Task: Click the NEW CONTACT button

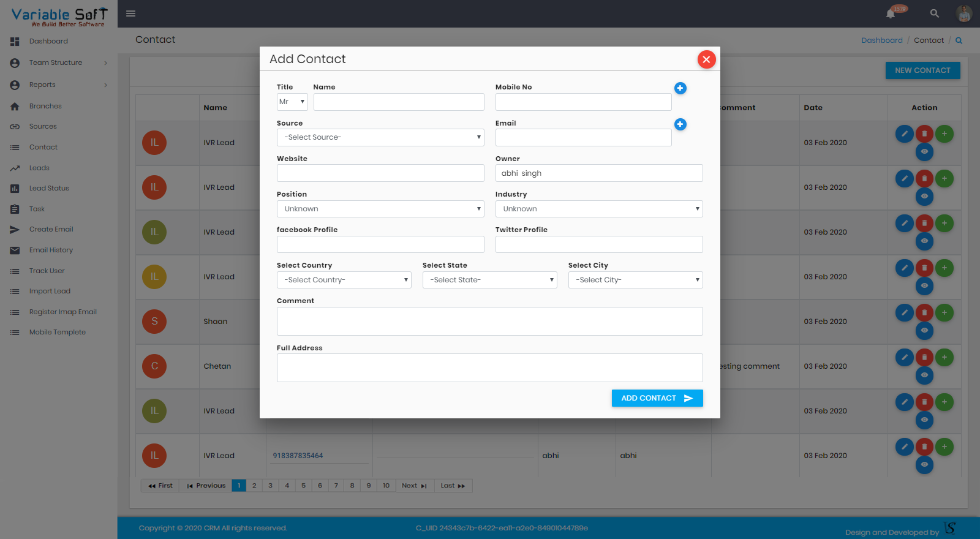Action: 922,70
